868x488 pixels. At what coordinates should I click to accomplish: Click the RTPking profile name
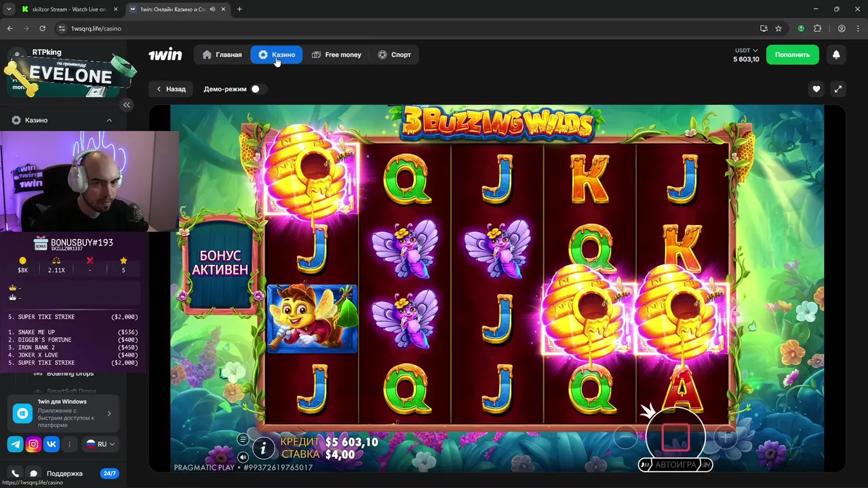tap(47, 52)
